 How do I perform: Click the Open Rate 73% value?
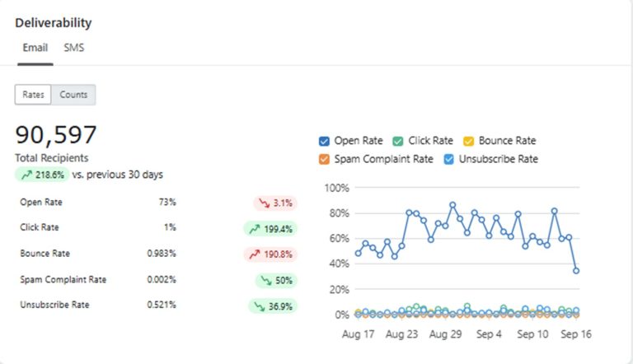click(167, 202)
